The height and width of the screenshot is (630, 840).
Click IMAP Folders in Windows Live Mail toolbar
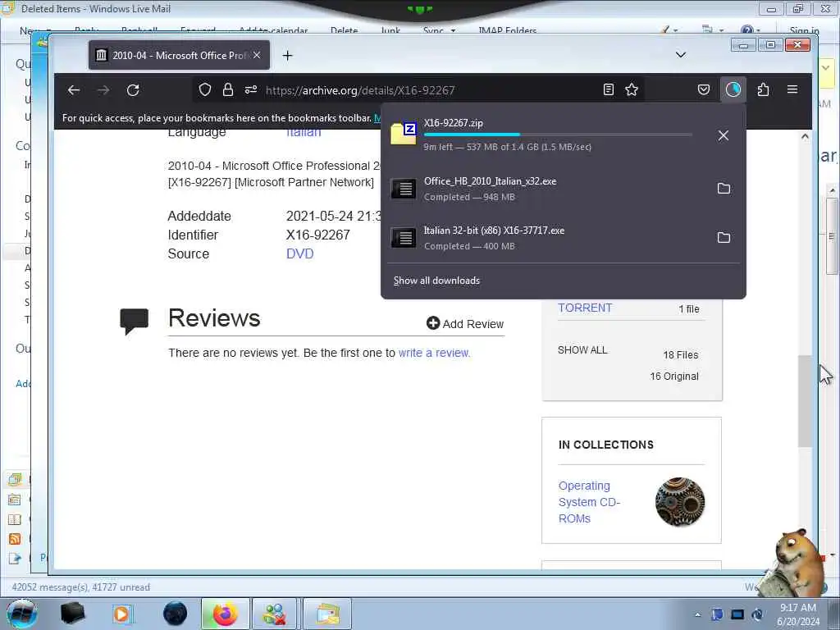(x=507, y=30)
